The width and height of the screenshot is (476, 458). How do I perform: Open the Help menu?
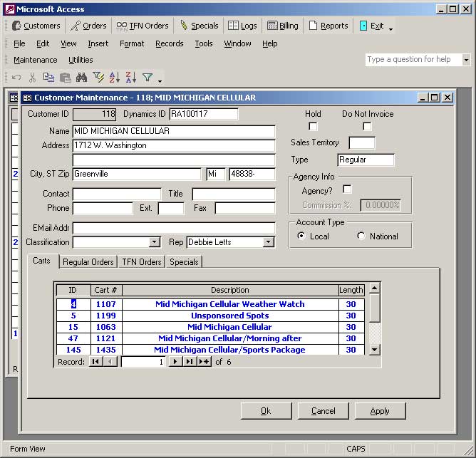(x=270, y=43)
